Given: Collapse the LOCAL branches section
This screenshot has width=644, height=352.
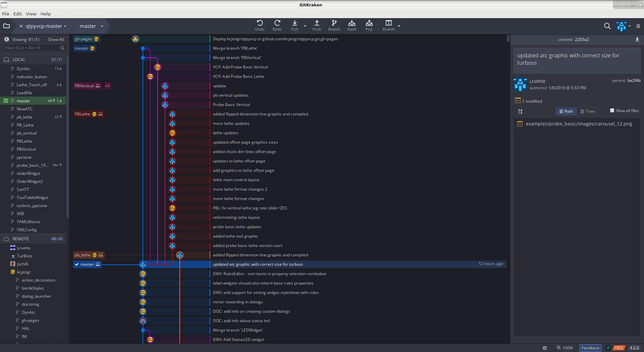Looking at the screenshot, I should tap(33, 59).
